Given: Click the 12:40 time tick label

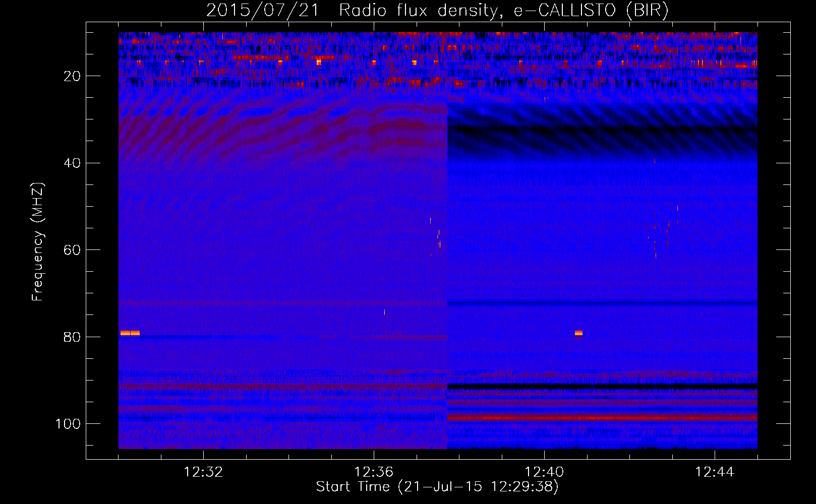Looking at the screenshot, I should coord(544,472).
